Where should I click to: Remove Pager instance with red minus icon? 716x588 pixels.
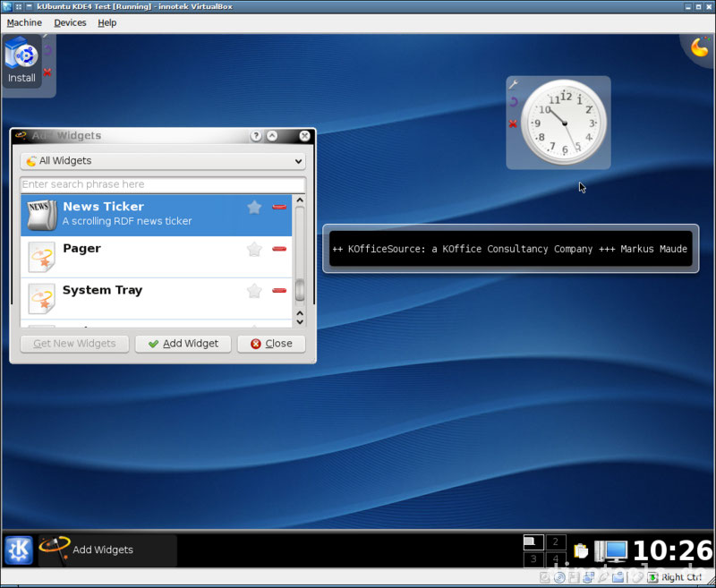(279, 249)
